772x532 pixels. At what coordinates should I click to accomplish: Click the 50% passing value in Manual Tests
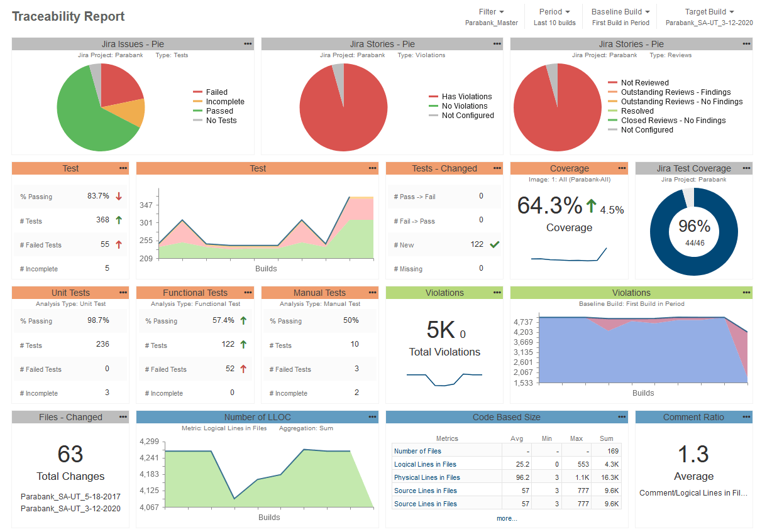(351, 320)
